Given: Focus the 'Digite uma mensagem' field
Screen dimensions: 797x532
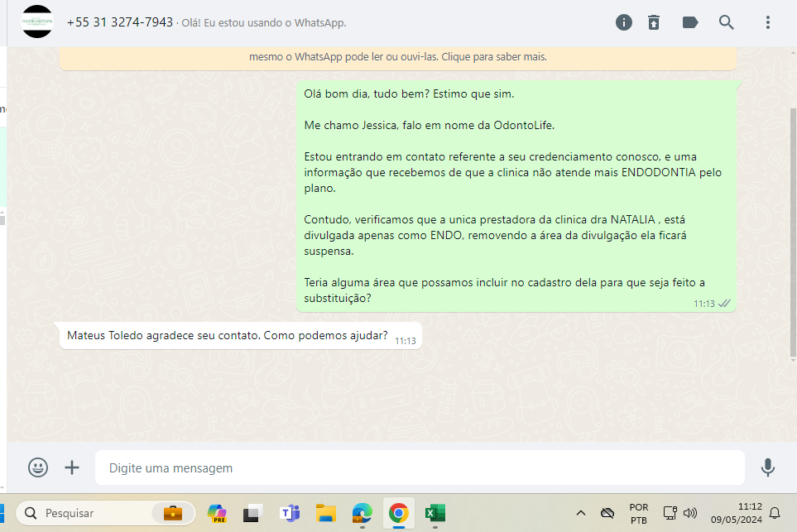Looking at the screenshot, I should [x=420, y=467].
